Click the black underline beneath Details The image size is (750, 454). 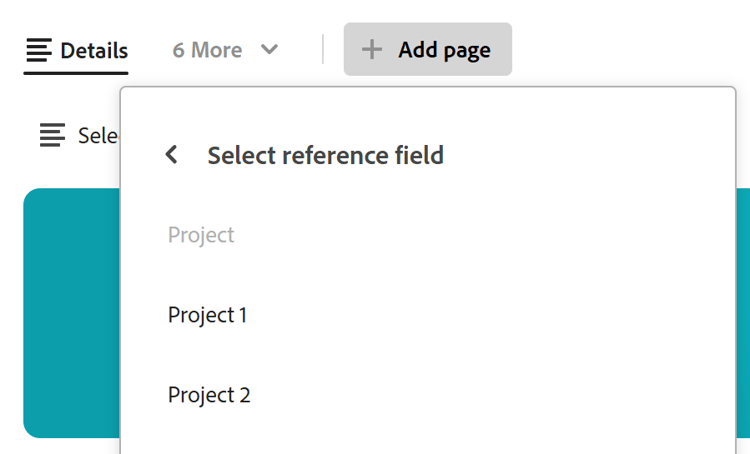click(76, 73)
